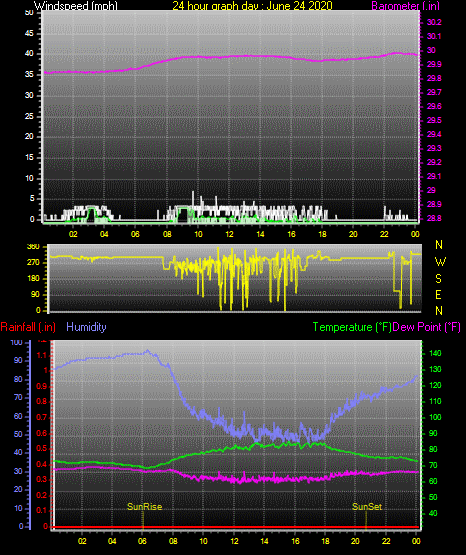Click the W compass direction label
The width and height of the screenshot is (466, 555).
coord(440,262)
